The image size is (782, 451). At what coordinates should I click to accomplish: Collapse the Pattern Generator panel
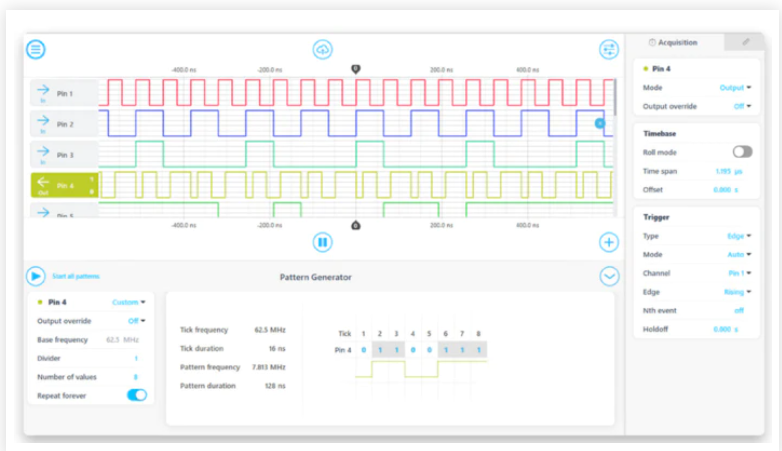click(608, 276)
